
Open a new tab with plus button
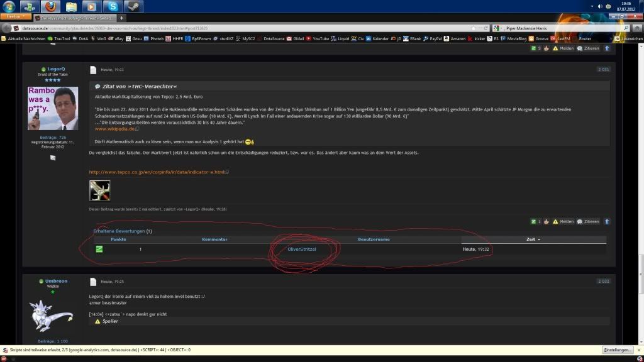121,18
